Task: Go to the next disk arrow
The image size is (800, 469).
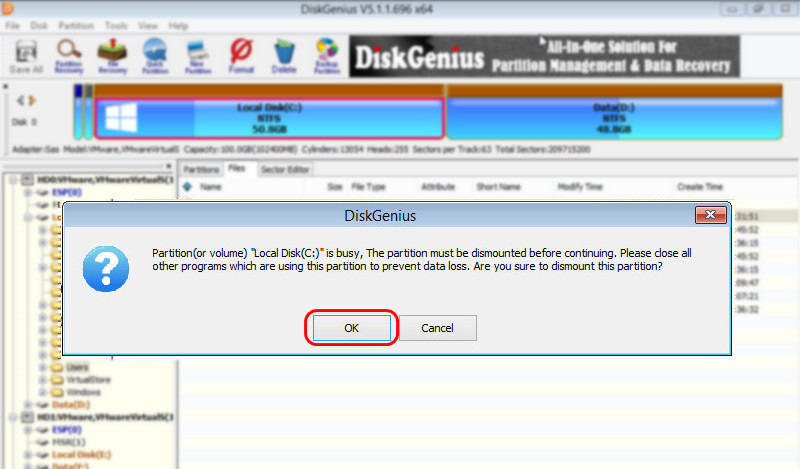Action: point(32,101)
